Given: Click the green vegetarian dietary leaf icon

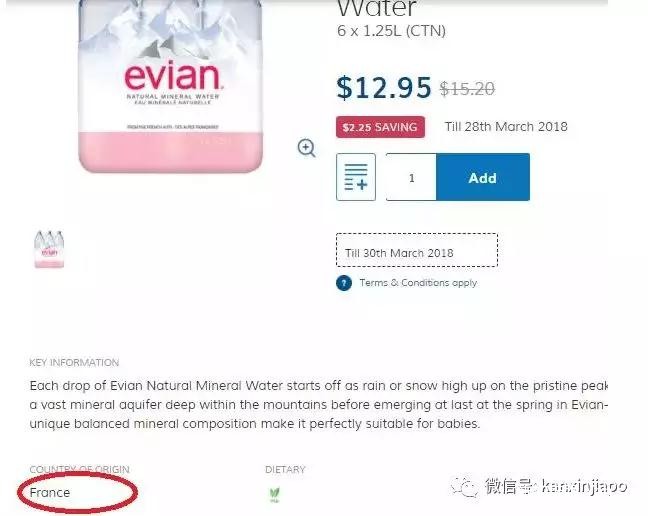Looking at the screenshot, I should click(274, 494).
